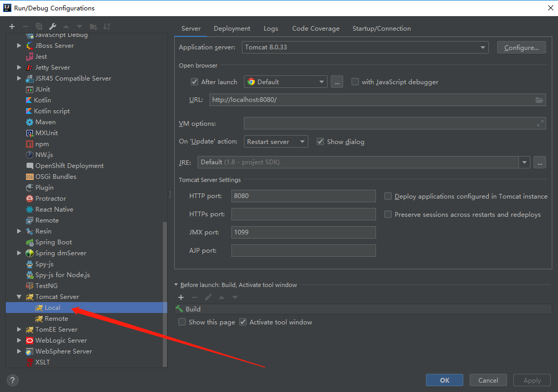The height and width of the screenshot is (392, 558).
Task: Enable Preserve sessions across restarts and redeploys
Action: coord(388,214)
